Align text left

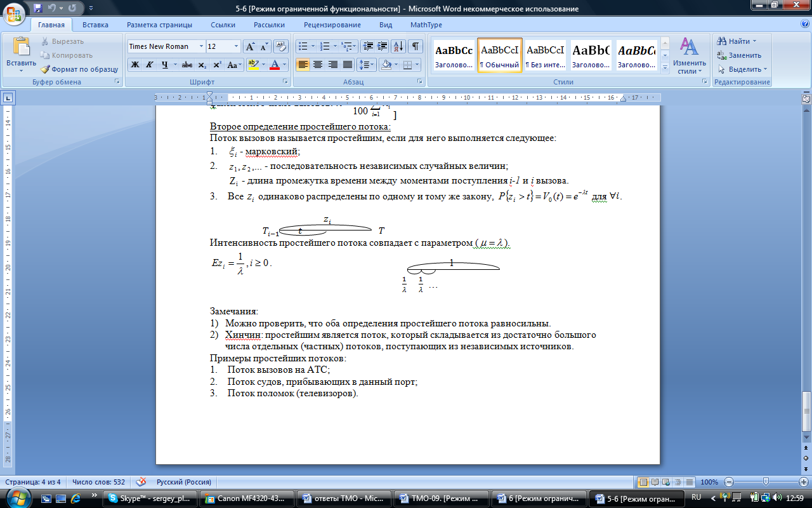pyautogui.click(x=303, y=65)
